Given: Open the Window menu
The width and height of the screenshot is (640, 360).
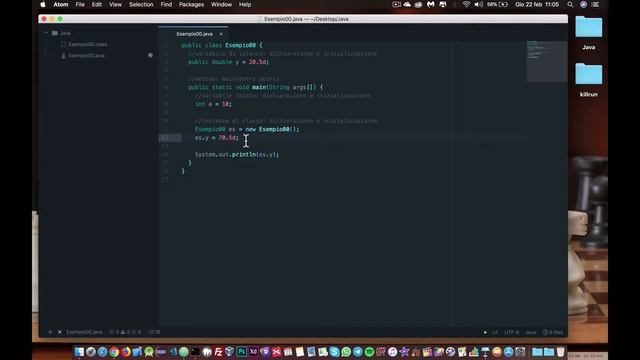Looking at the screenshot, I should coord(221,4).
